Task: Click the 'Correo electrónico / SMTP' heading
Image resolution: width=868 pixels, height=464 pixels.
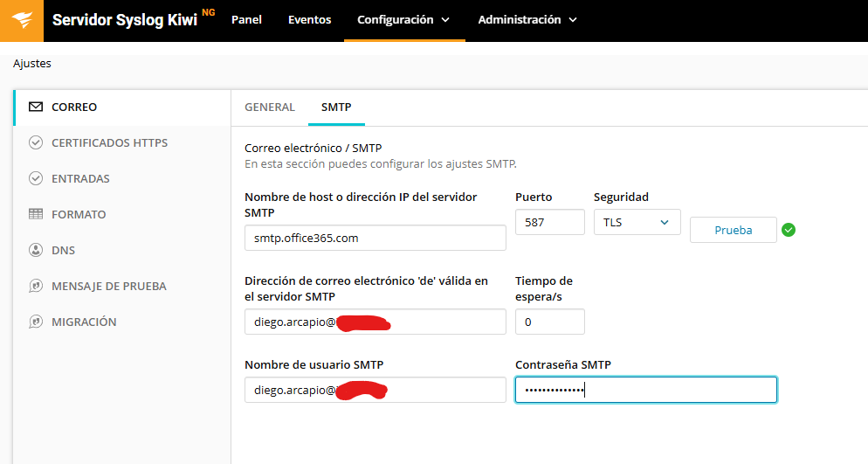Action: click(313, 148)
